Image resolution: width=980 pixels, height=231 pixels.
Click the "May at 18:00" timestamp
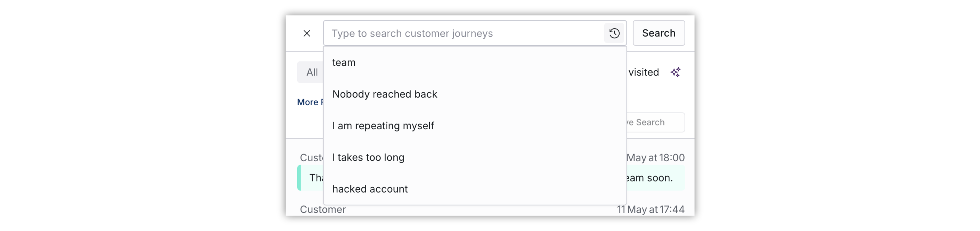point(655,158)
